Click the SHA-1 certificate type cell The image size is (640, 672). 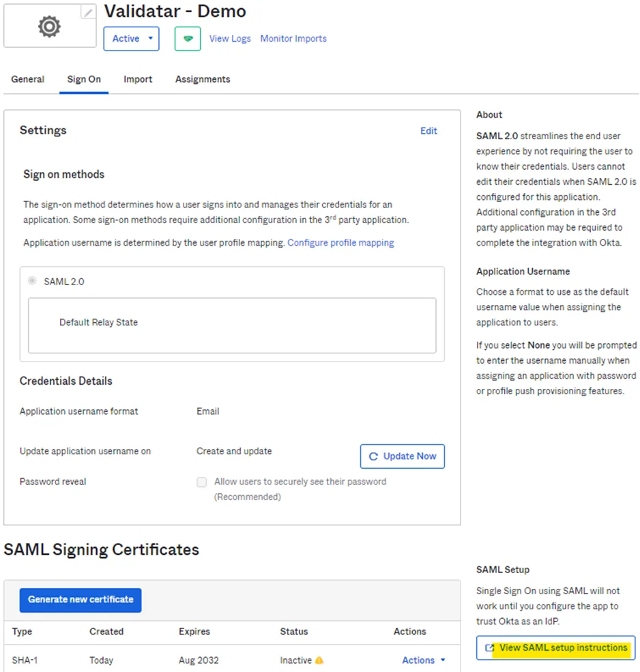25,660
